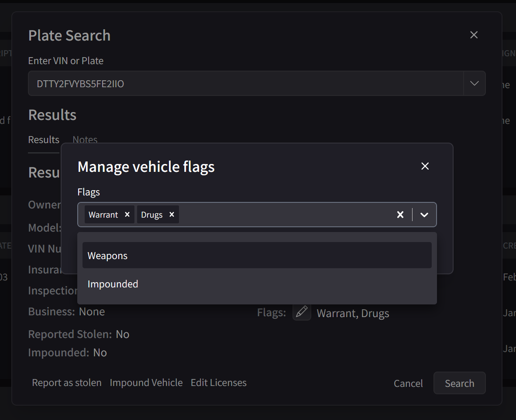Cancel the plate search
The width and height of the screenshot is (516, 420).
click(408, 383)
